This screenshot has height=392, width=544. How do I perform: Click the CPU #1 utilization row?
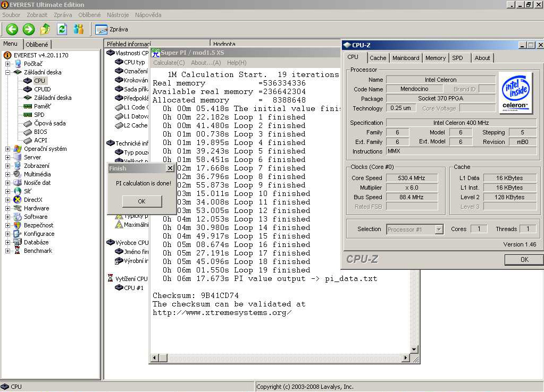pyautogui.click(x=129, y=288)
